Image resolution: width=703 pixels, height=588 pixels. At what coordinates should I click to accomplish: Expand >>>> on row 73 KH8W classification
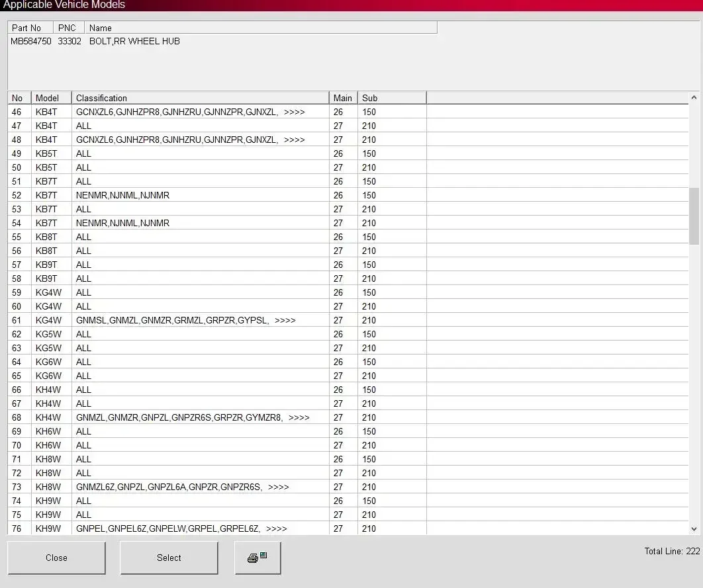279,487
